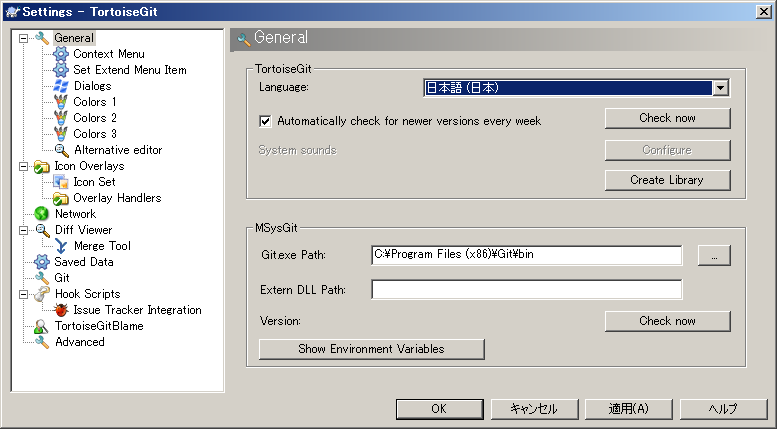Collapse the Hook Scripts tree node
Screen dimensions: 777x429
(23, 294)
